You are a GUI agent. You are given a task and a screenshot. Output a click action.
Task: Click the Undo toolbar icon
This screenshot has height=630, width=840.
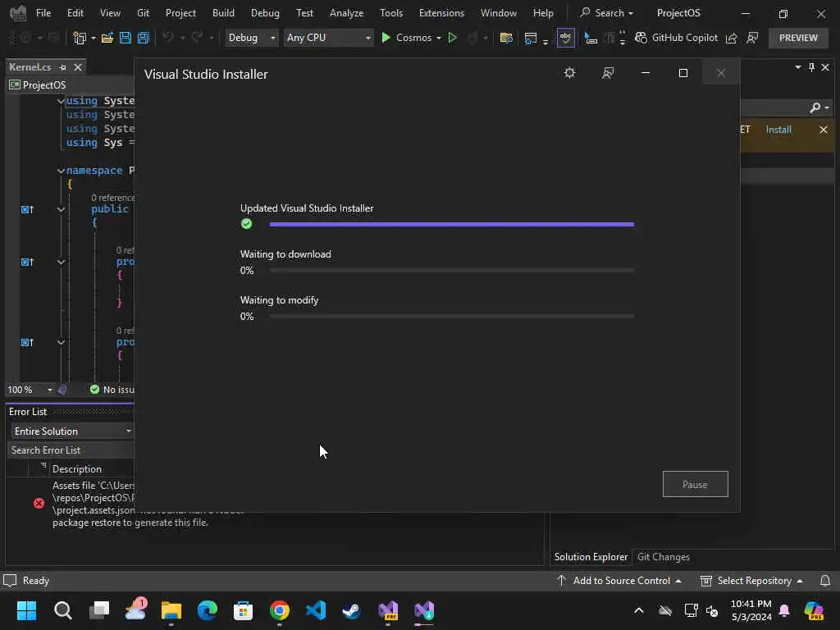pyautogui.click(x=168, y=38)
